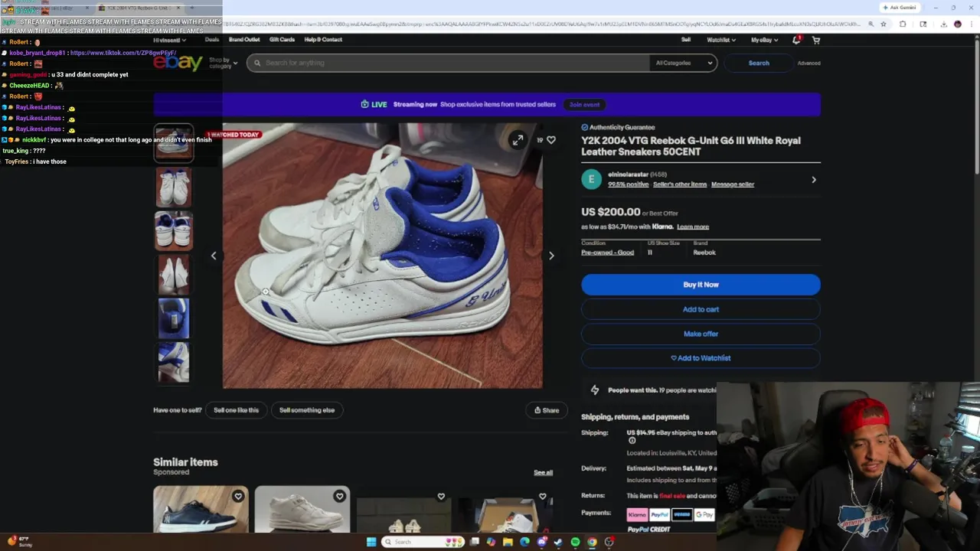Open Chrome profile avatar
Screen dimensions: 980x551
point(958,24)
